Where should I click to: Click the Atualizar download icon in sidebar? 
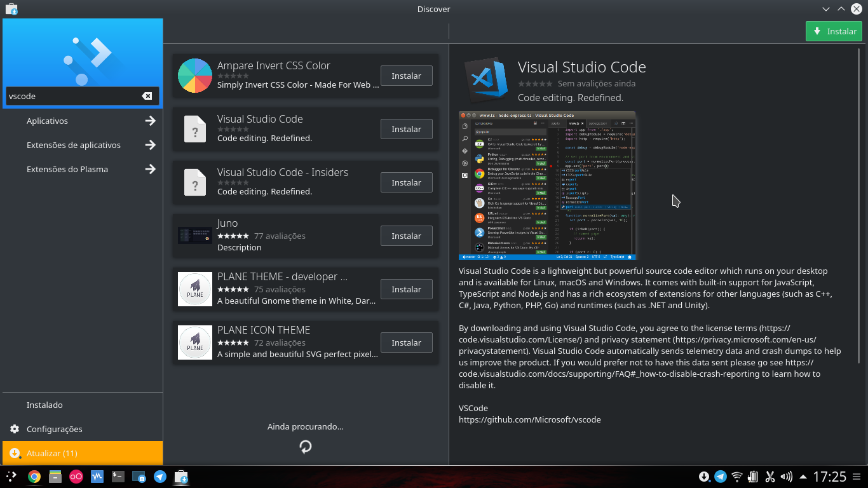tap(14, 453)
